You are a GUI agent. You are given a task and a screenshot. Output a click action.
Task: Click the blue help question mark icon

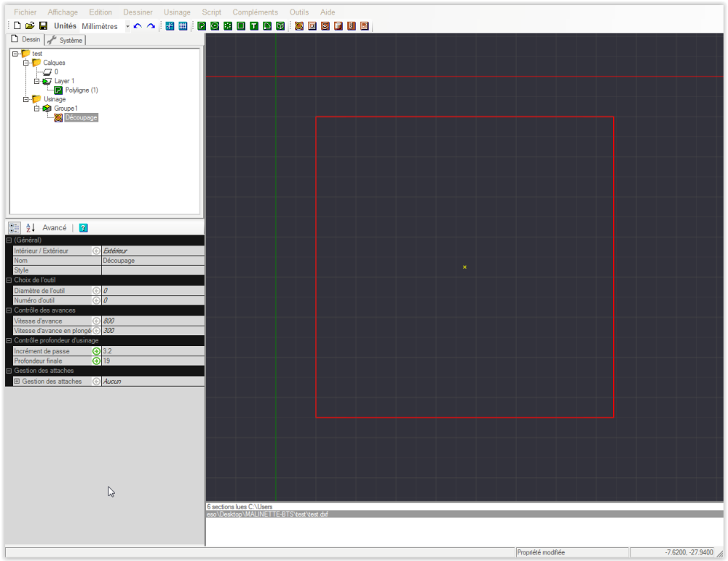84,228
